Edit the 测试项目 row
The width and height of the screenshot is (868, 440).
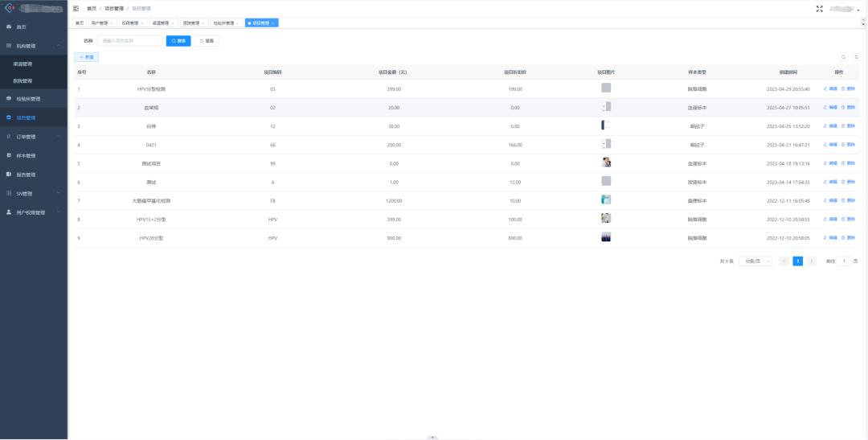click(830, 163)
